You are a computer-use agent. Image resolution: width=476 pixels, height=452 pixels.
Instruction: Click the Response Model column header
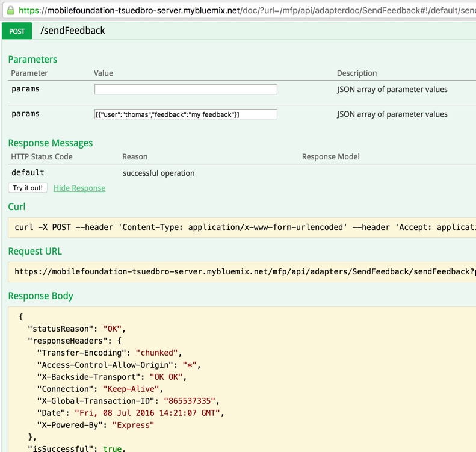(x=330, y=157)
